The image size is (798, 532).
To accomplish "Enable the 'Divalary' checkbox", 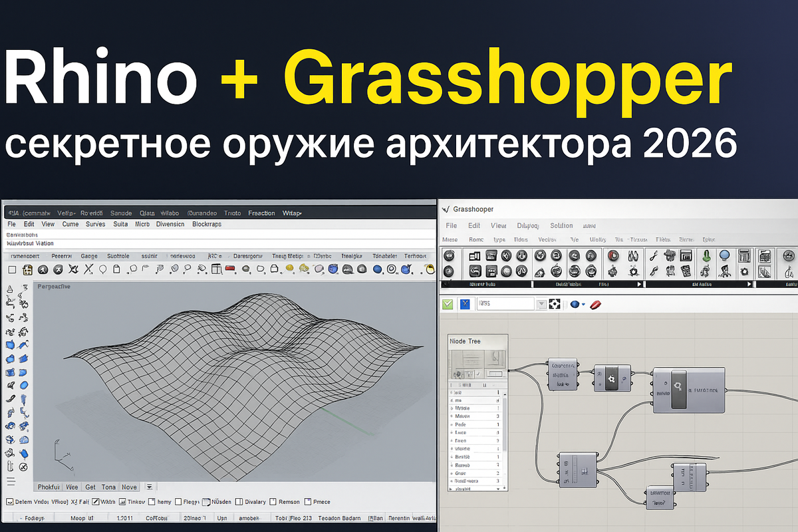I will [x=239, y=502].
